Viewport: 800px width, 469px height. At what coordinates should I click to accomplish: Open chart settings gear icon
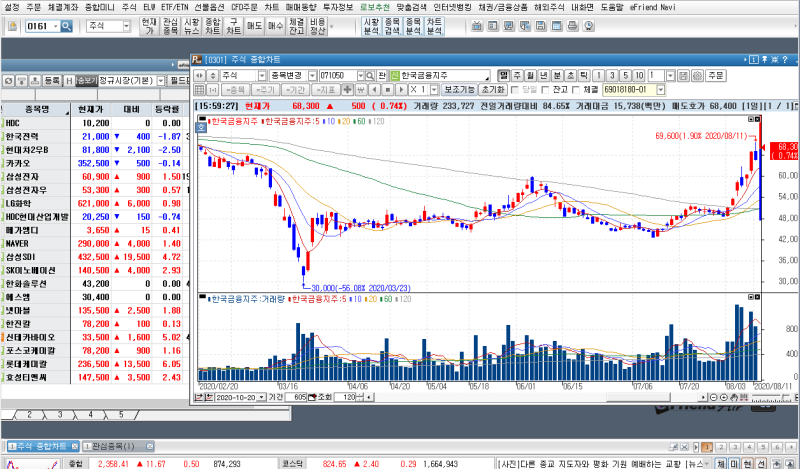[x=697, y=76]
